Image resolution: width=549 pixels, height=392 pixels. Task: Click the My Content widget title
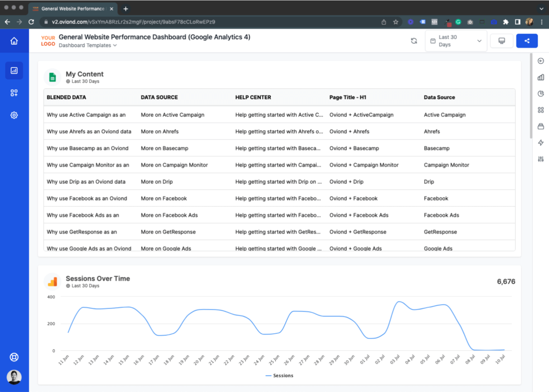tap(85, 74)
